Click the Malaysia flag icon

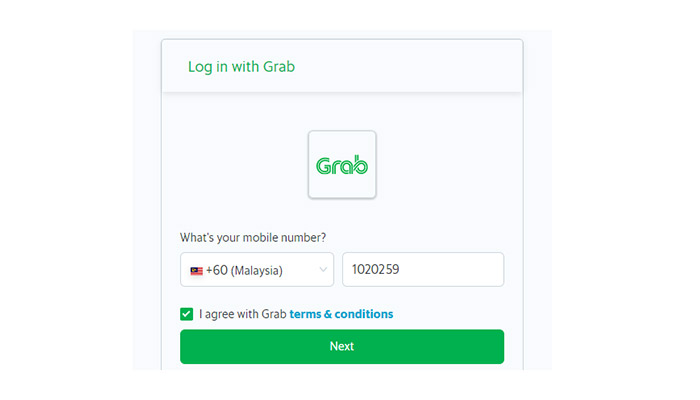pos(196,271)
